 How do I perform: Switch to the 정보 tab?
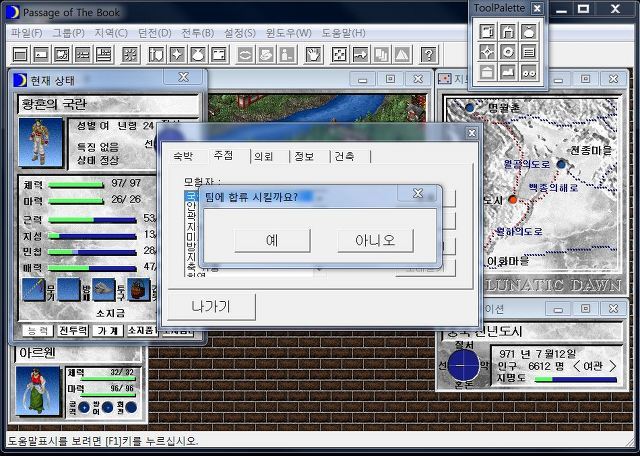[304, 156]
